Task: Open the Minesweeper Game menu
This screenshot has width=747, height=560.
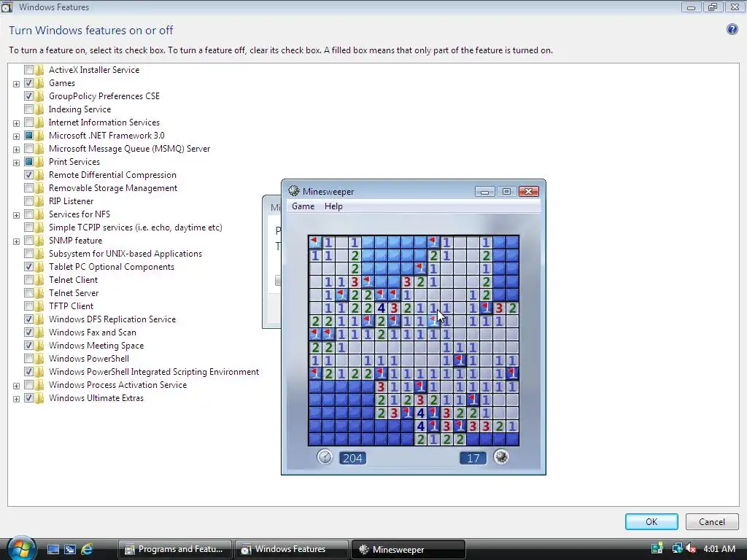Action: pos(303,206)
